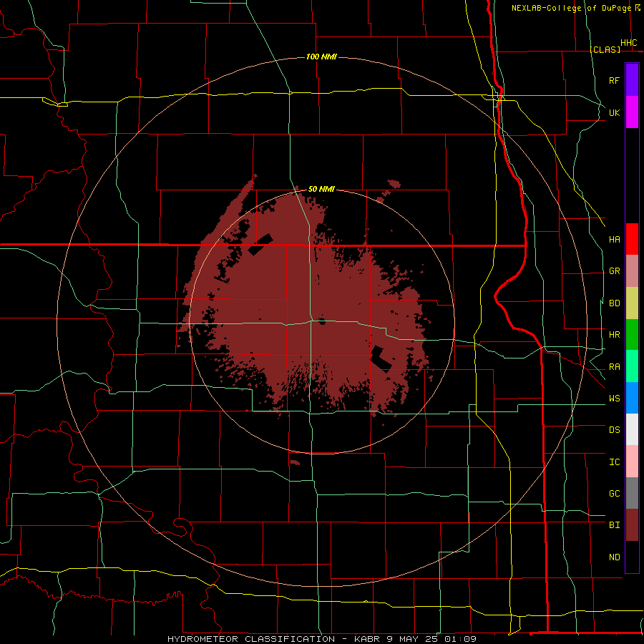The image size is (644, 644).
Task: Click the 'GR' legend label
Action: pos(615,271)
